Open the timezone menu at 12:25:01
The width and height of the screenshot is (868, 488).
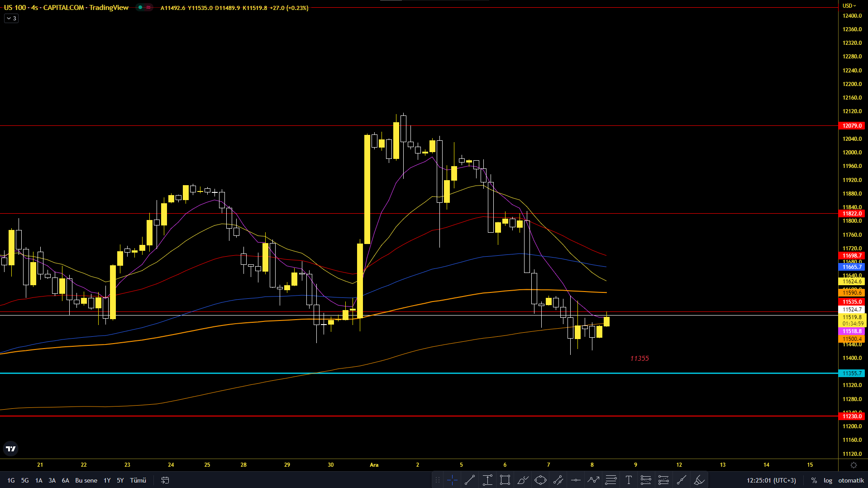pyautogui.click(x=771, y=480)
